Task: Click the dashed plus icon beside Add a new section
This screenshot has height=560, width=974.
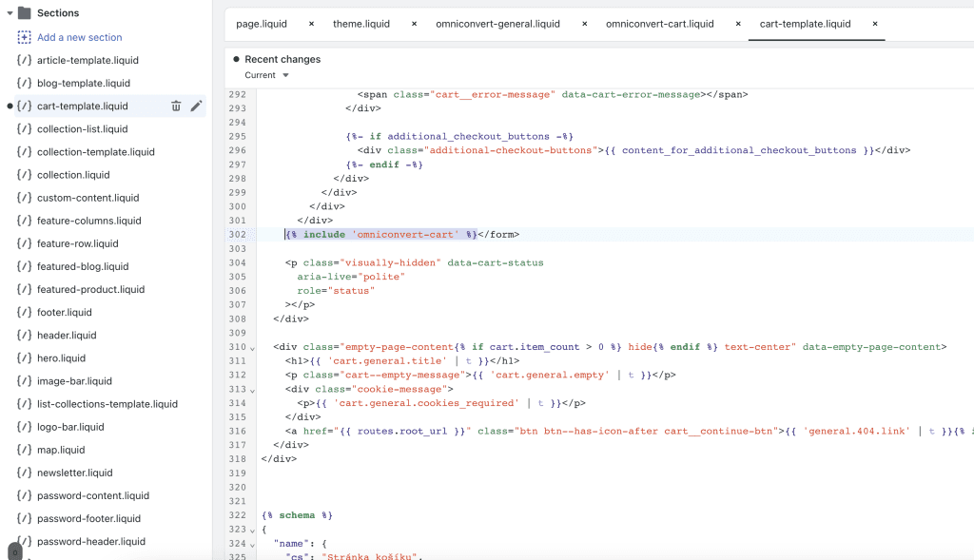Action: 24,36
